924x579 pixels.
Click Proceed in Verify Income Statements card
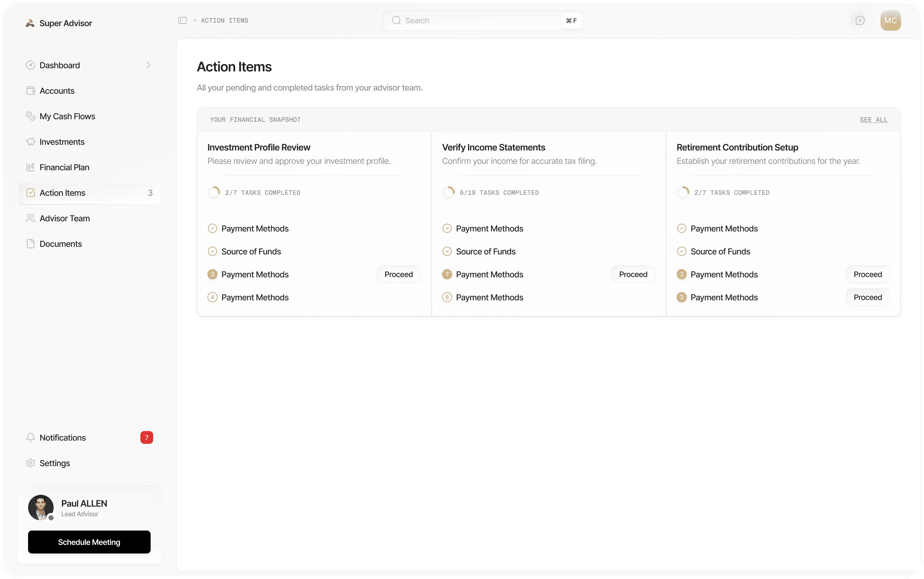click(633, 274)
